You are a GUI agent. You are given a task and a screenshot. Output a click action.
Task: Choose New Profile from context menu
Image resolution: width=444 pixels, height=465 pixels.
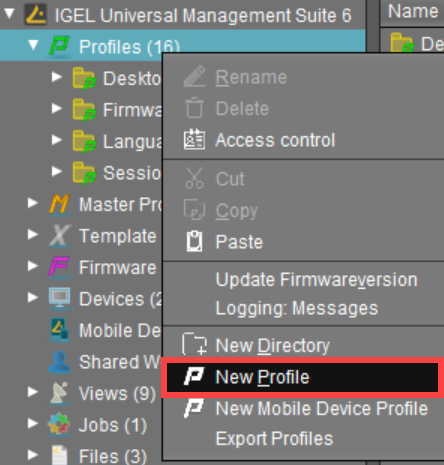(x=302, y=377)
